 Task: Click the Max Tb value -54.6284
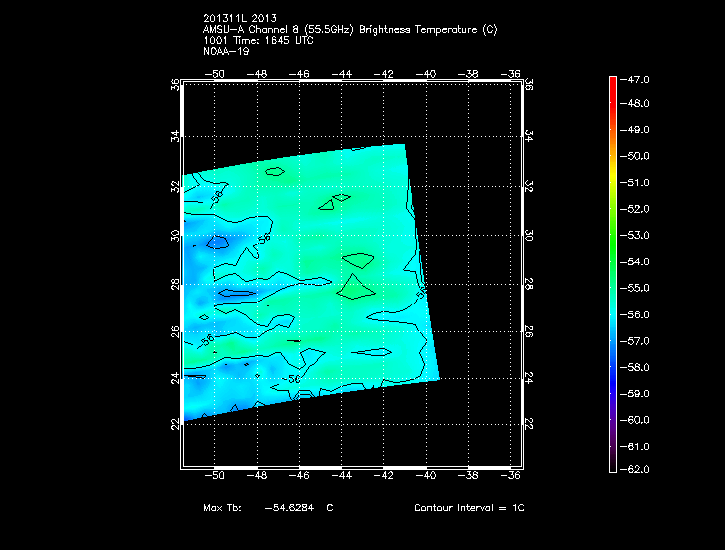[285, 508]
